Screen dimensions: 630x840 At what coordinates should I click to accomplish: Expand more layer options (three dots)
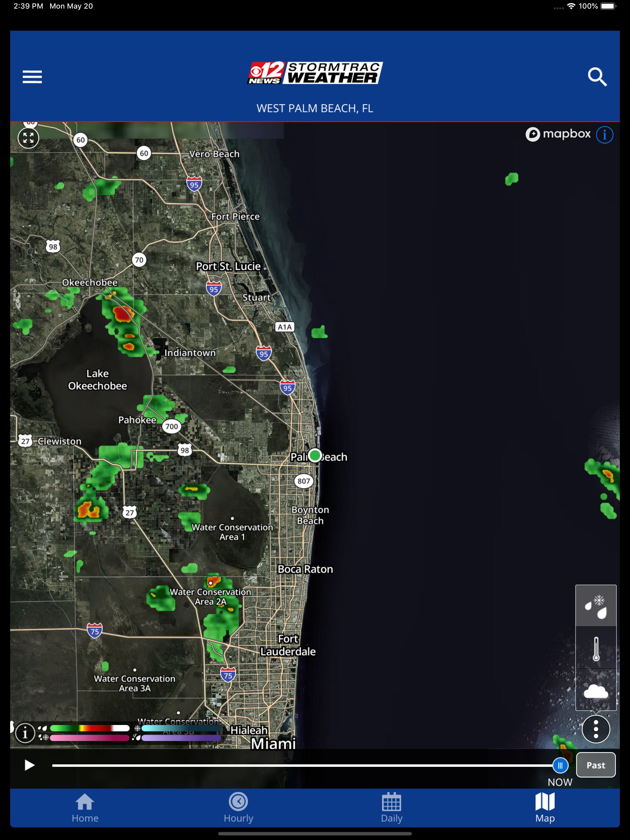click(x=596, y=729)
